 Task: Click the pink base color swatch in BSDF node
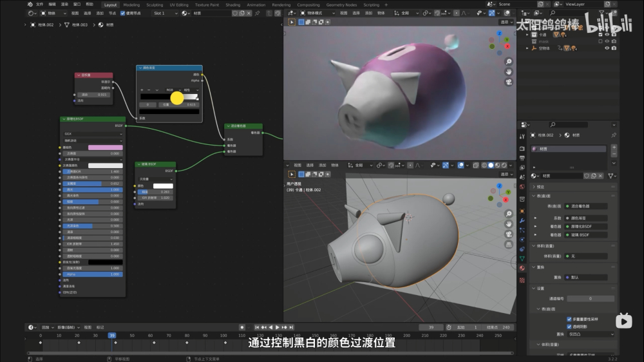[x=106, y=148]
